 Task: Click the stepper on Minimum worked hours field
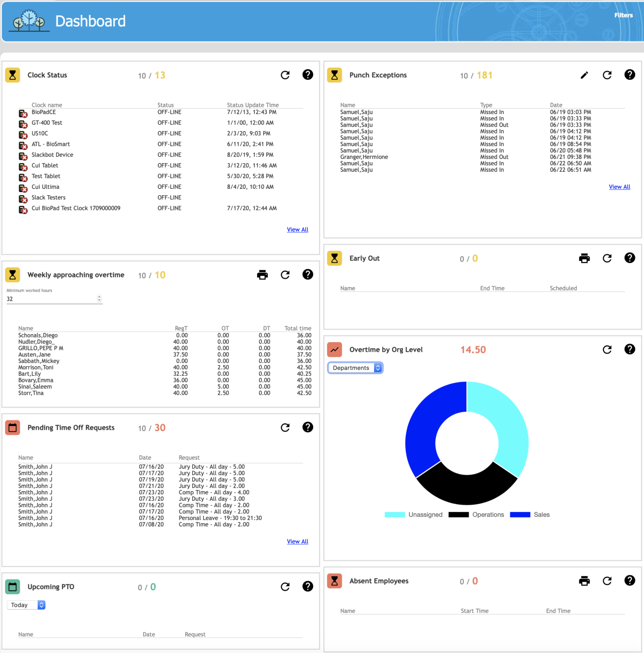click(99, 298)
